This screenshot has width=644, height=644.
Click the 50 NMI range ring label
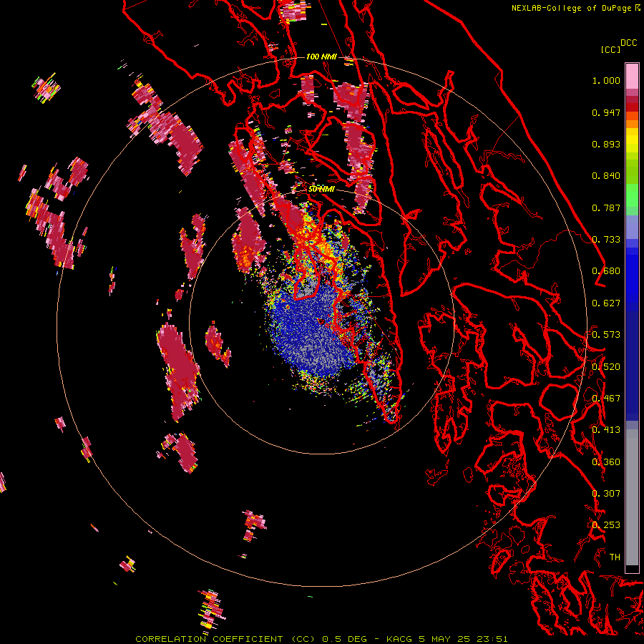[321, 189]
